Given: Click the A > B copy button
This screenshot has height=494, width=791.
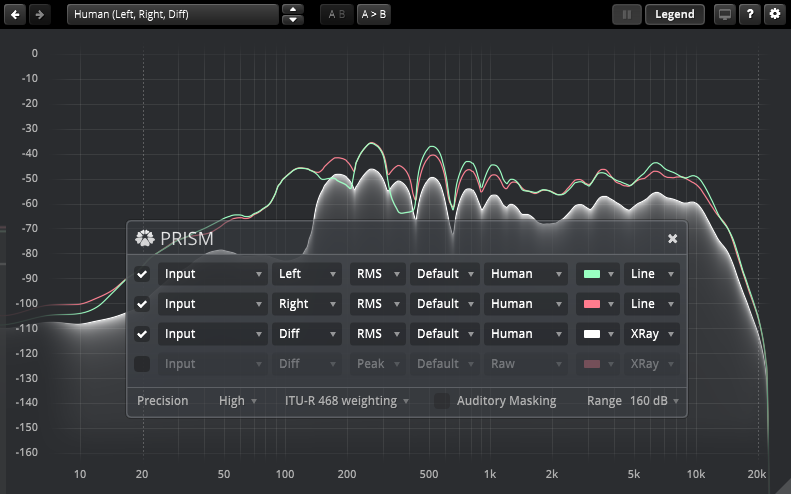Looking at the screenshot, I should click(x=373, y=14).
